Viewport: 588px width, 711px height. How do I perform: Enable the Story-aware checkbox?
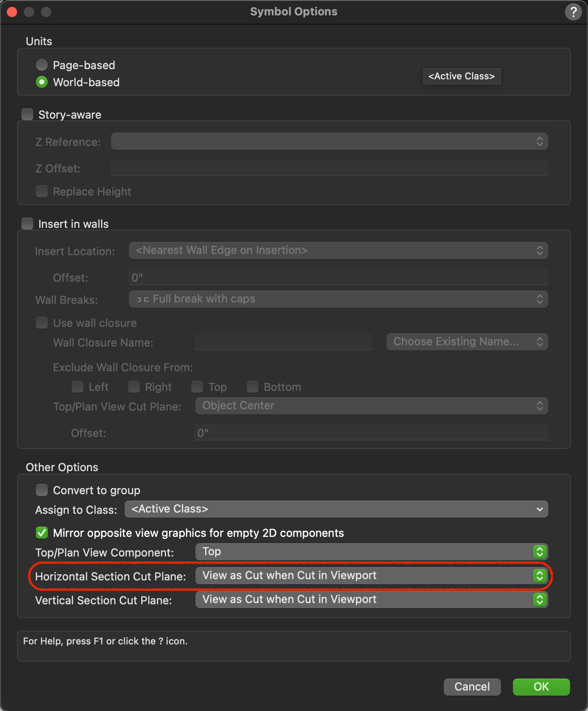[28, 114]
